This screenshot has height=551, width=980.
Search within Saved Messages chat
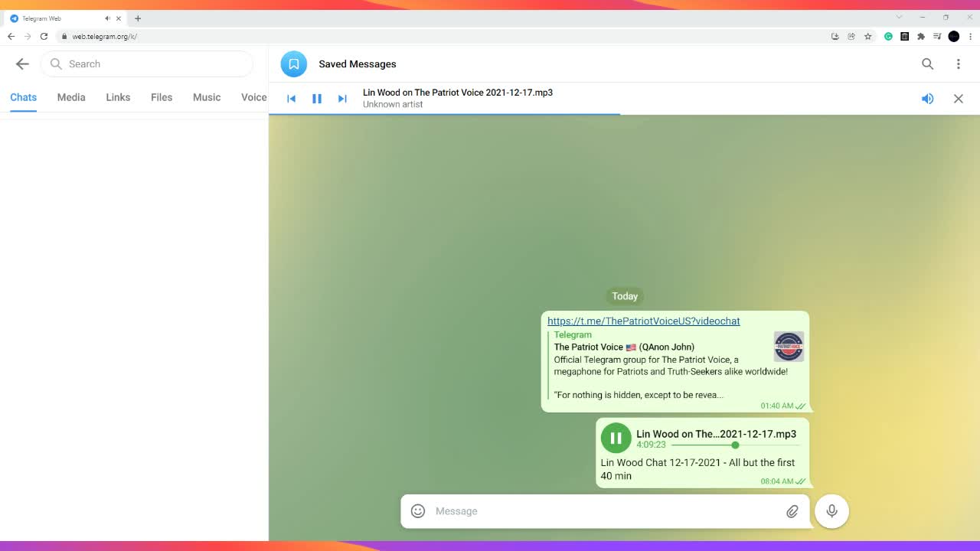[927, 64]
